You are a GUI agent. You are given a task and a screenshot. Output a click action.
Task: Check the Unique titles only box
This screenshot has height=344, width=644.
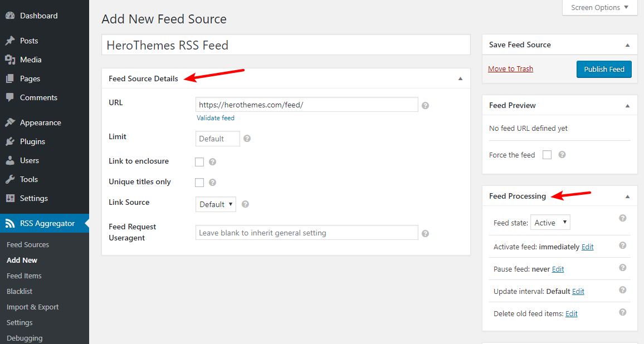[x=199, y=183]
